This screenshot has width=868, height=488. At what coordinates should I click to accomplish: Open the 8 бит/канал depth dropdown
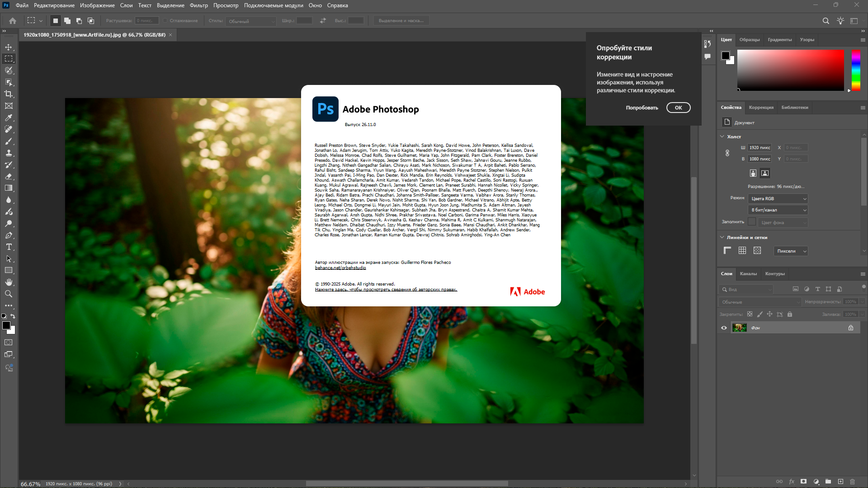click(x=778, y=210)
